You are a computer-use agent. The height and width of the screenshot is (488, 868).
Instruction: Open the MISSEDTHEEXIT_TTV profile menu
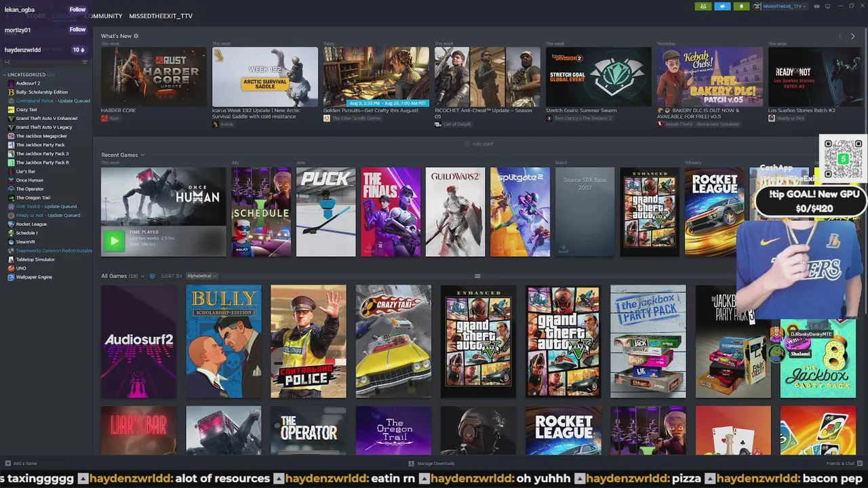tap(161, 16)
